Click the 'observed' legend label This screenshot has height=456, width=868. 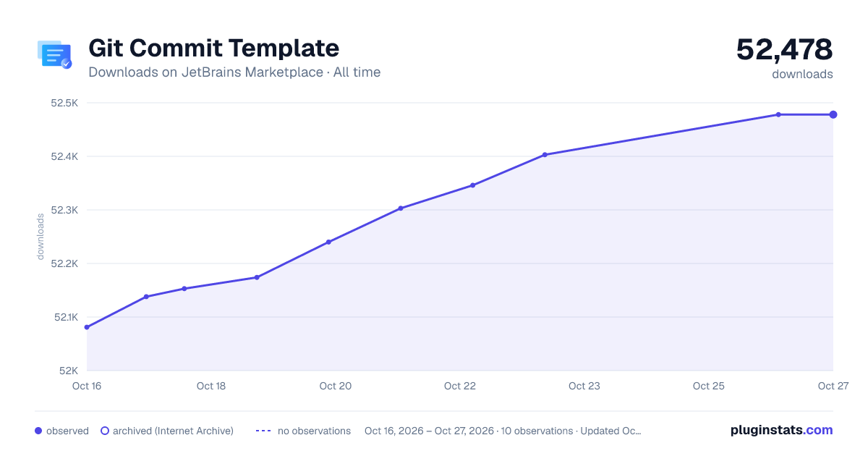(67, 431)
